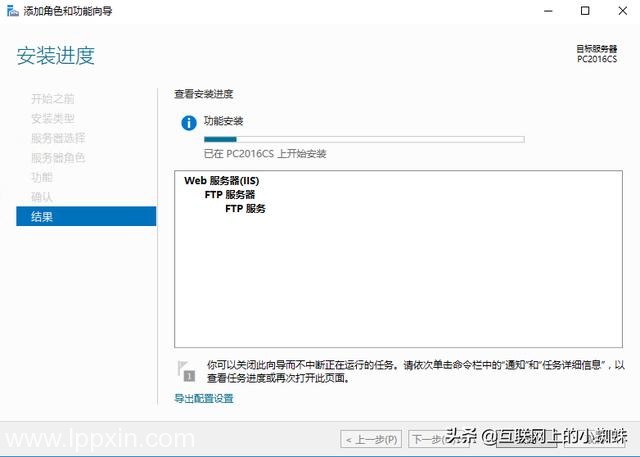Click the 添加角色和功能向导 window title

(68, 11)
